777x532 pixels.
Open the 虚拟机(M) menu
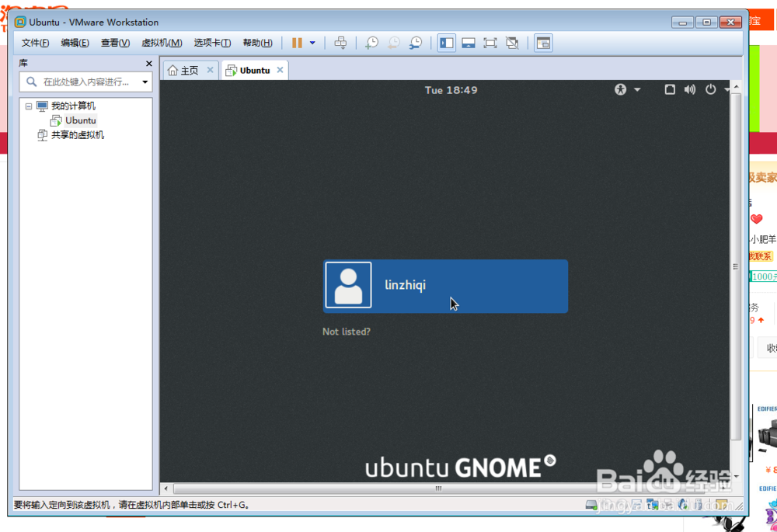[x=162, y=43]
